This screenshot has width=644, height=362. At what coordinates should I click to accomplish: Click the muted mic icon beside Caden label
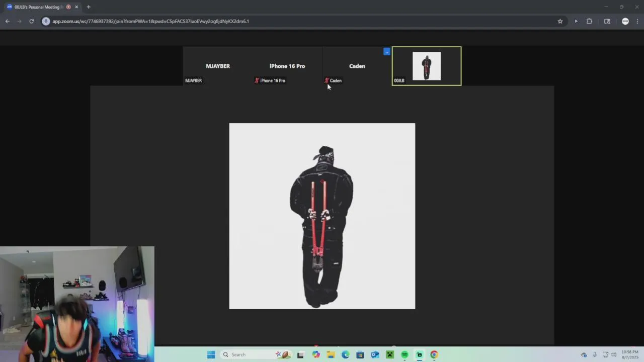point(326,80)
